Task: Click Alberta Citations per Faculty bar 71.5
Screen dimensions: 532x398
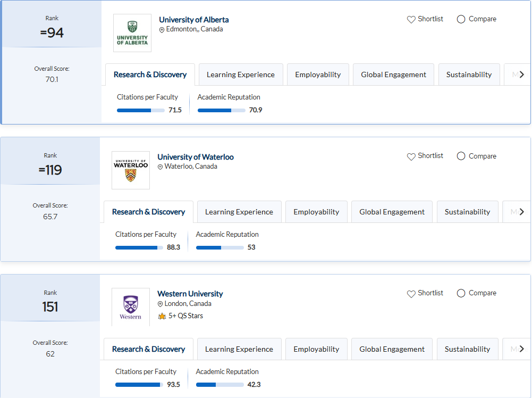Action: (x=140, y=110)
